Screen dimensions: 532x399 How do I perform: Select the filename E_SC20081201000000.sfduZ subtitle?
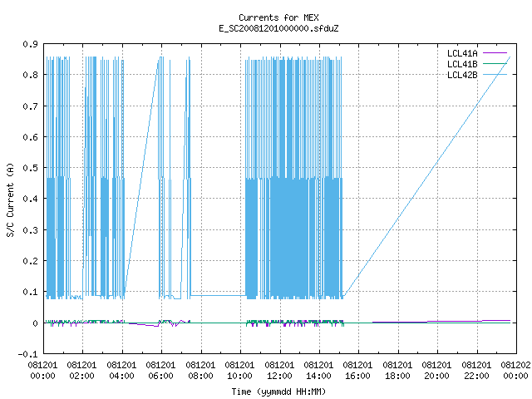click(x=278, y=28)
